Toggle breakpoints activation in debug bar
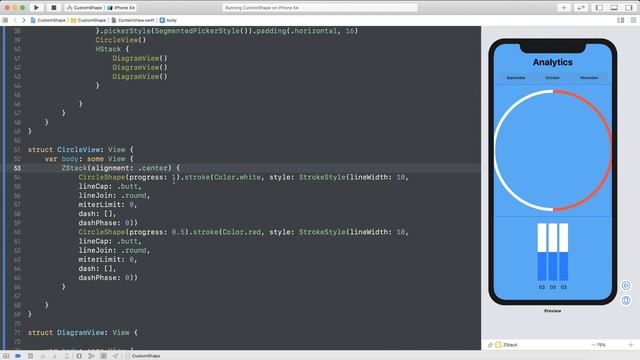This screenshot has height=360, width=640. pyautogui.click(x=18, y=356)
